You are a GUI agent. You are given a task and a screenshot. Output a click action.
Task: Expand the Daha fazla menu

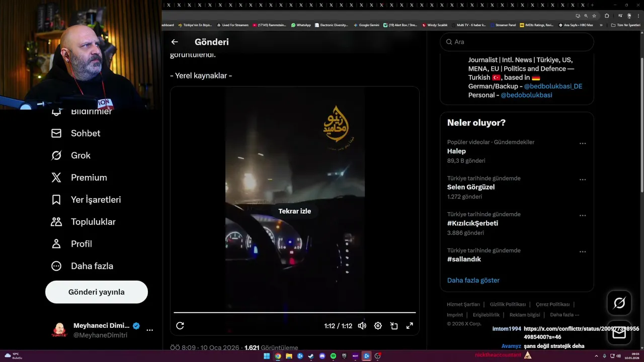(x=82, y=266)
